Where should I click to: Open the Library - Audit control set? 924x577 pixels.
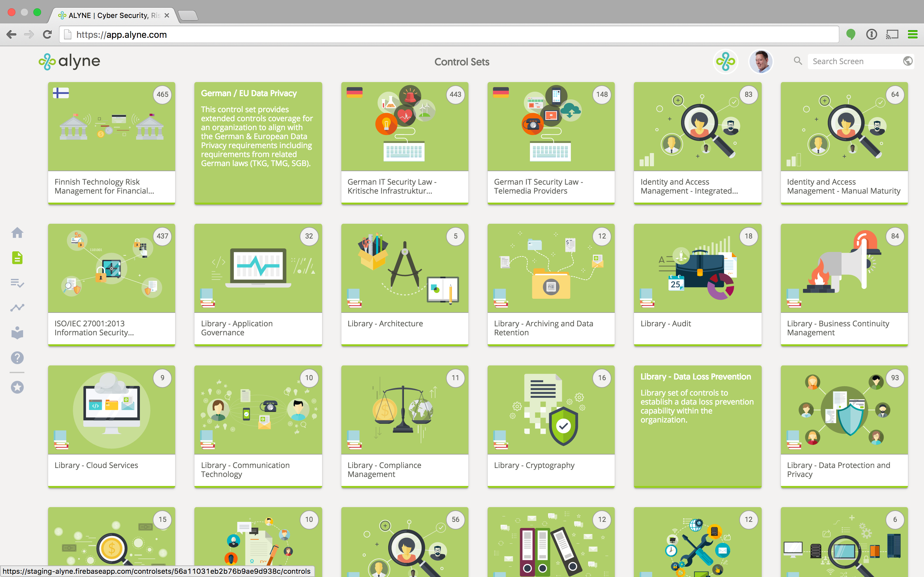tap(697, 284)
